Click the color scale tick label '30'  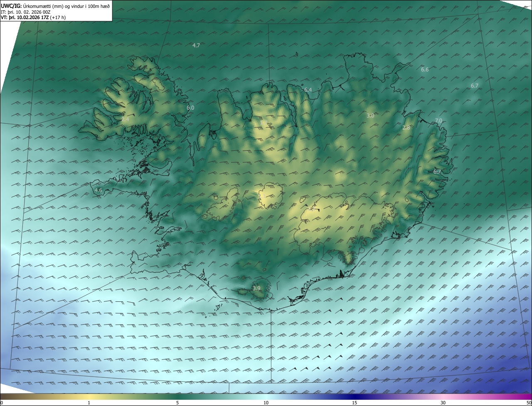tap(443, 403)
